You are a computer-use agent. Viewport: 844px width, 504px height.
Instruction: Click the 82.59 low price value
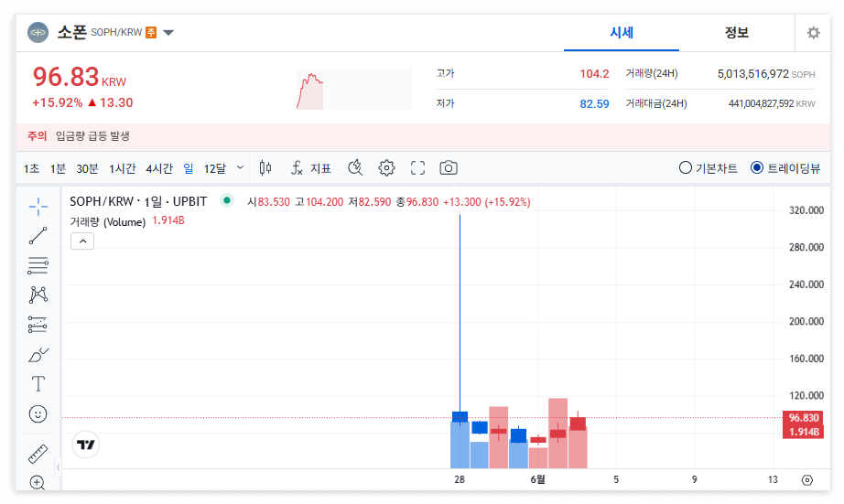[x=594, y=103]
